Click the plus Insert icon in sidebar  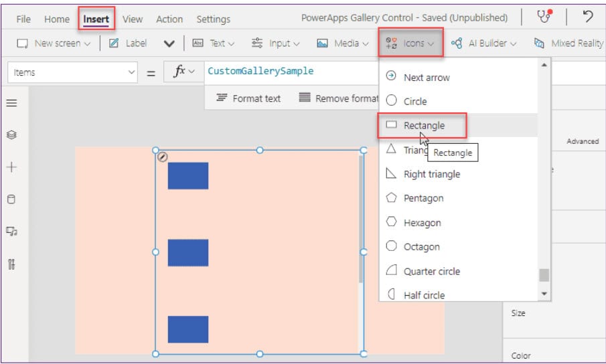pyautogui.click(x=11, y=167)
